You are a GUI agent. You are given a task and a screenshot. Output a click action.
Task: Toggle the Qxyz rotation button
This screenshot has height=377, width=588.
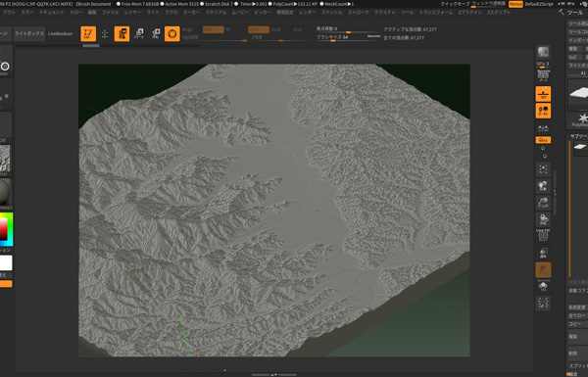pyautogui.click(x=543, y=140)
